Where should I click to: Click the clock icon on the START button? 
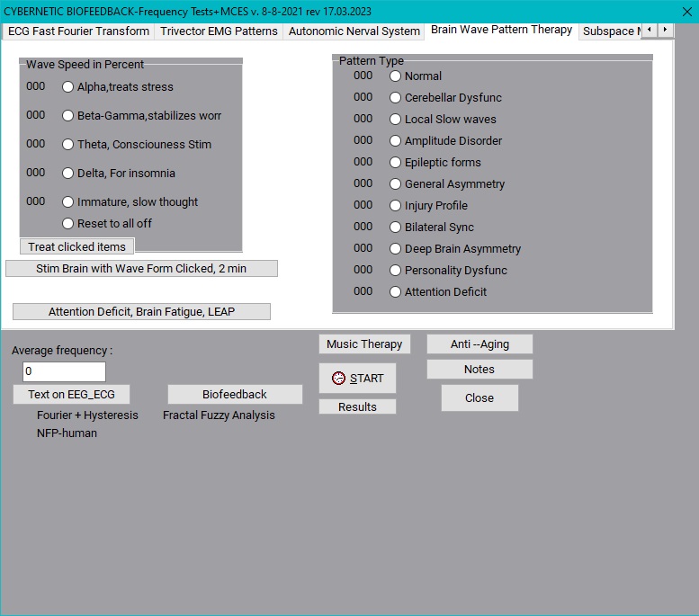(x=338, y=378)
